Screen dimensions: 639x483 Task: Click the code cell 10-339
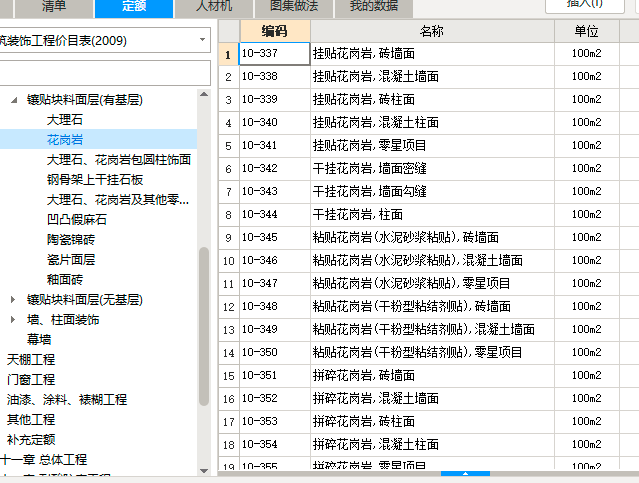click(x=275, y=99)
